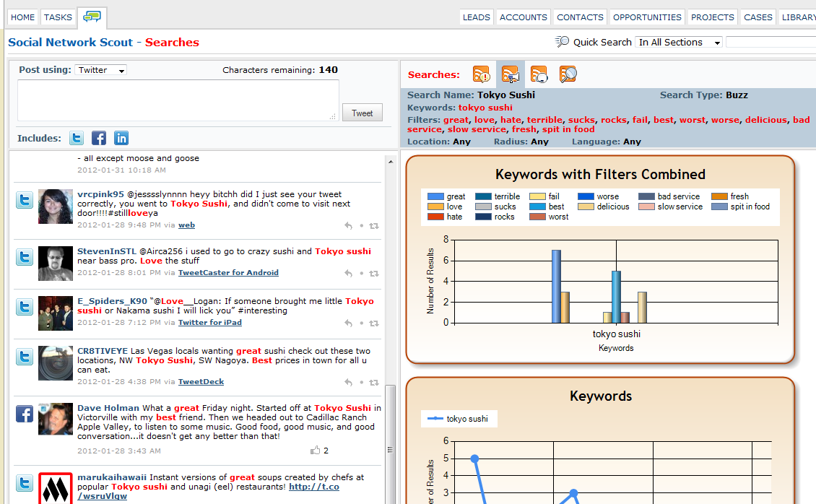Viewport: 816px width, 504px height.
Task: Click Twitter icon beside marukaihawaii's post
Action: pyautogui.click(x=25, y=483)
